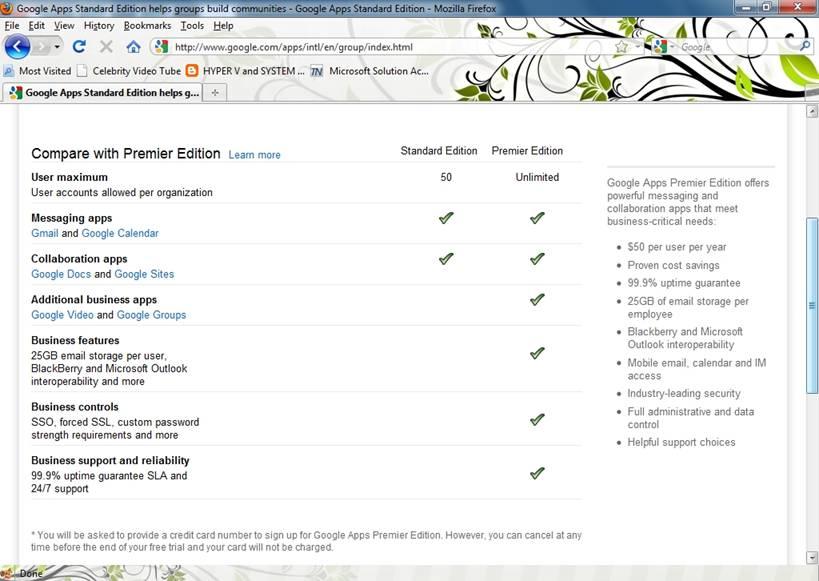Click the "Proven cost savings" bullet
This screenshot has height=581, width=819.
click(673, 265)
